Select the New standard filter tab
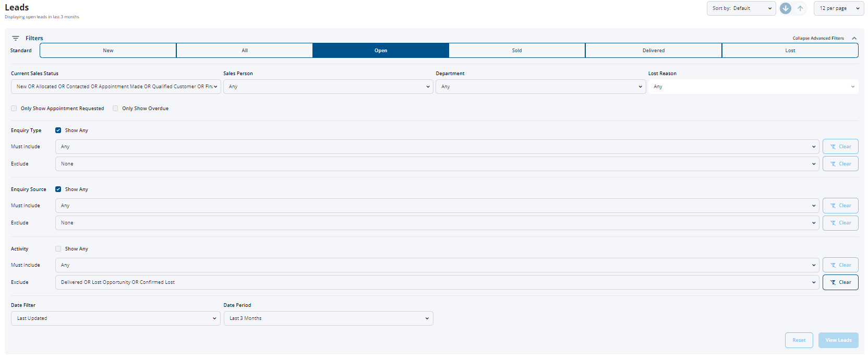The image size is (868, 358). tap(108, 51)
